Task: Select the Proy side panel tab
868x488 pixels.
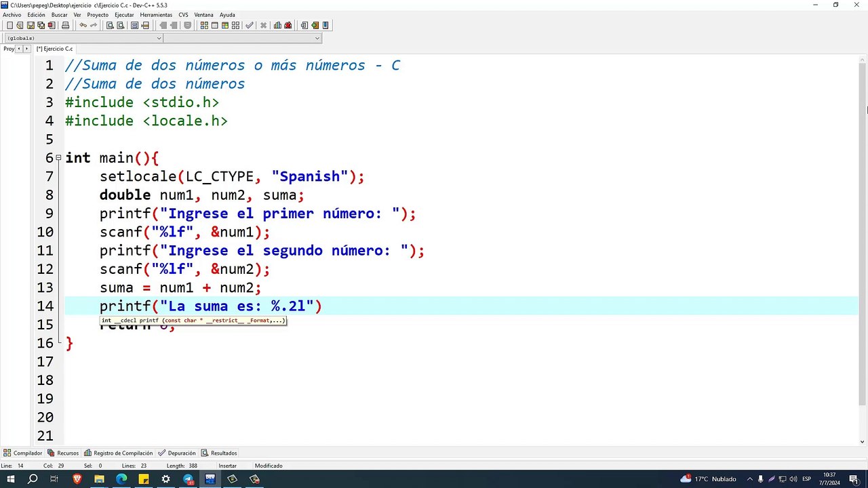Action: (9, 49)
